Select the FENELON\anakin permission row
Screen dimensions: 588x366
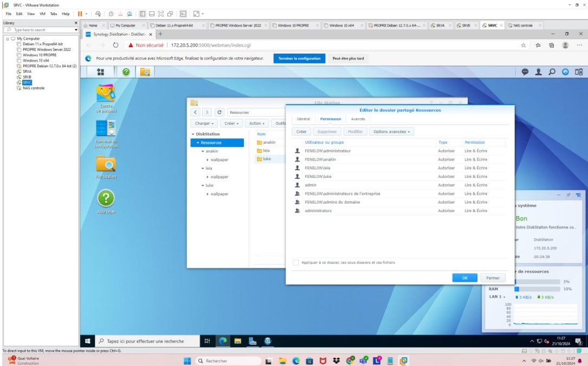pos(400,159)
